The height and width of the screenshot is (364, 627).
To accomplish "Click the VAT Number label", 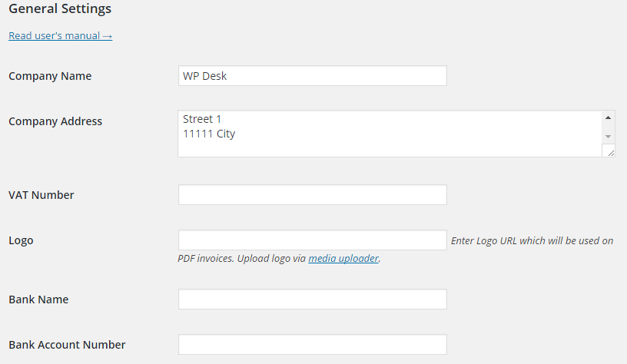I will (x=41, y=195).
